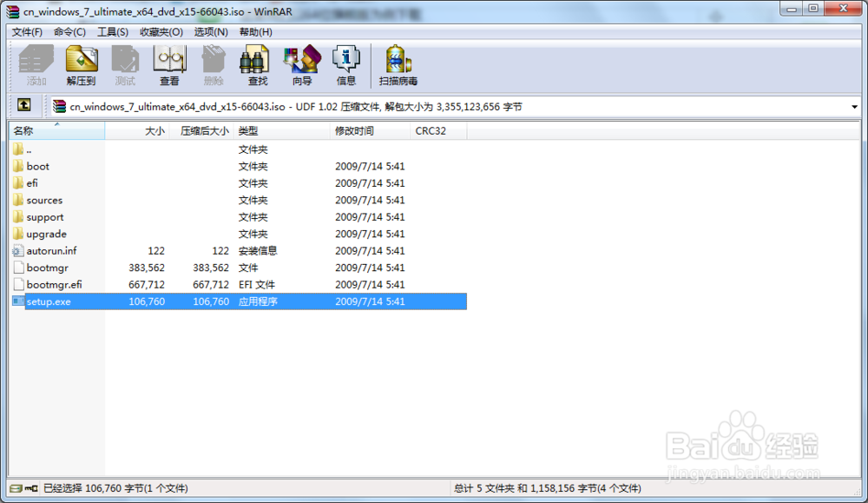Click the bootmgr file icon
Viewport: 868px width, 503px height.
(x=18, y=268)
